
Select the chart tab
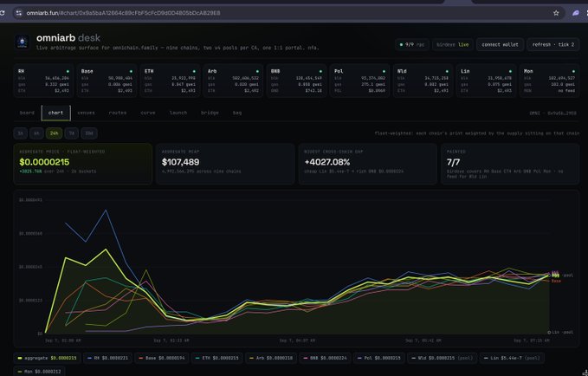(x=56, y=113)
